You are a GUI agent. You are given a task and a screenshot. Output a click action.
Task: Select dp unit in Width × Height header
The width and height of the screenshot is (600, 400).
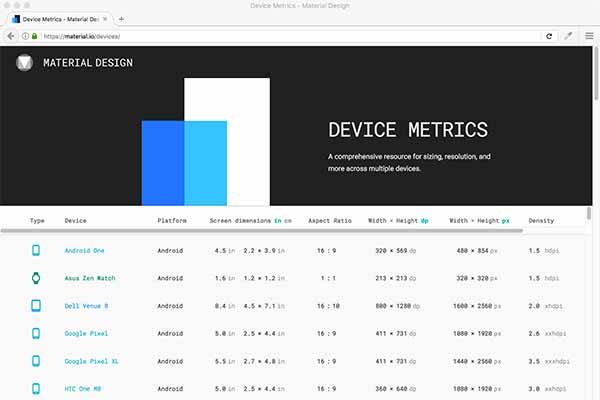424,220
